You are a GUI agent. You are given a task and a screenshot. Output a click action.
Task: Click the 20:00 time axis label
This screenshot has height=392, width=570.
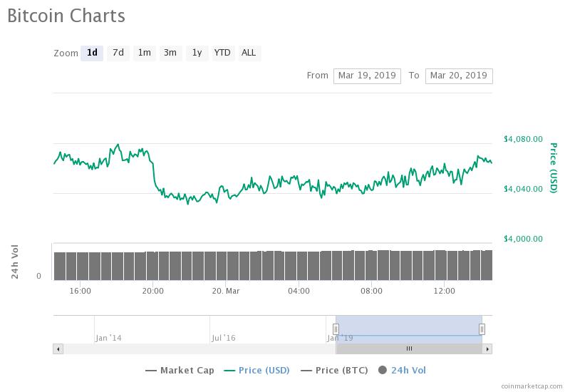click(152, 291)
